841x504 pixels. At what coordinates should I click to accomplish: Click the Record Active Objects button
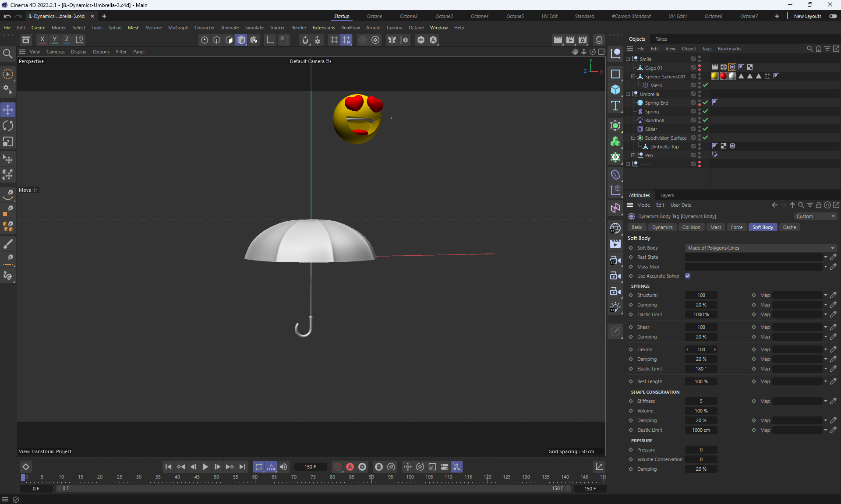point(338,467)
